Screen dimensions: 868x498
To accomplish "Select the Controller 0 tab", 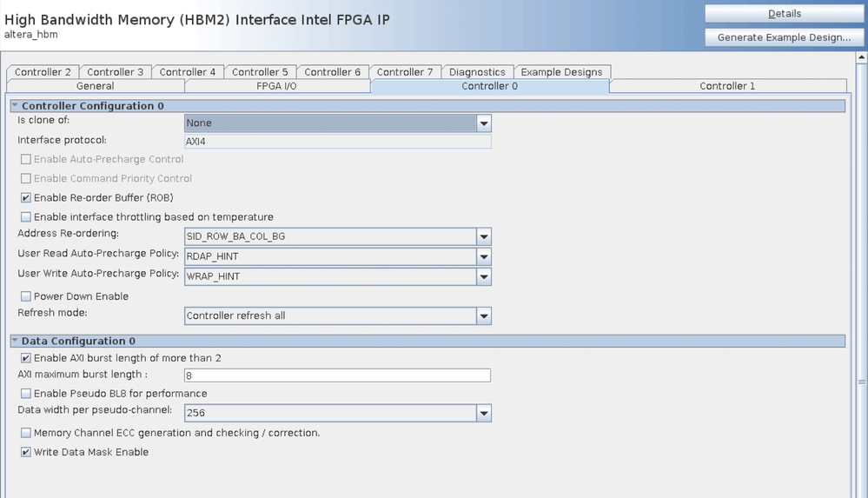I will point(490,86).
